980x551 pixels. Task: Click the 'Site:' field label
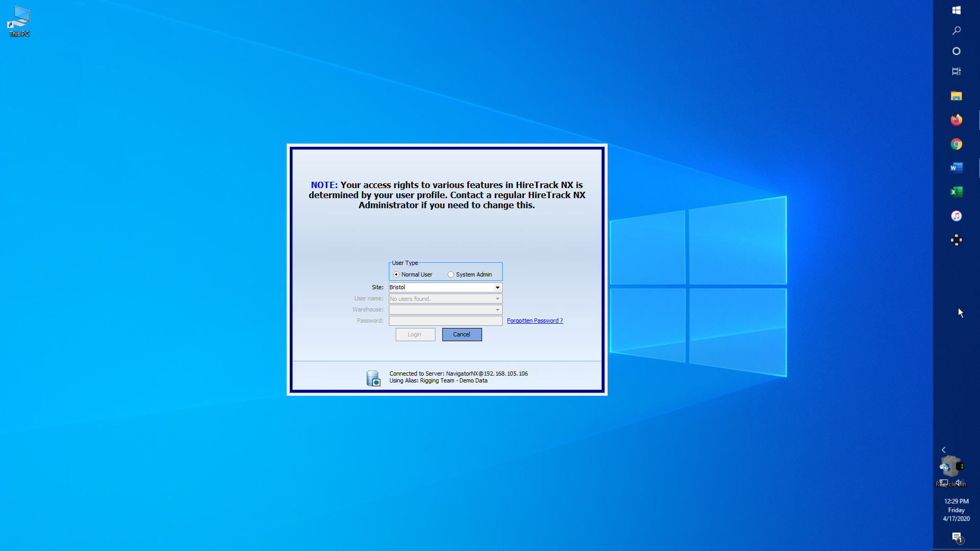[x=378, y=287]
